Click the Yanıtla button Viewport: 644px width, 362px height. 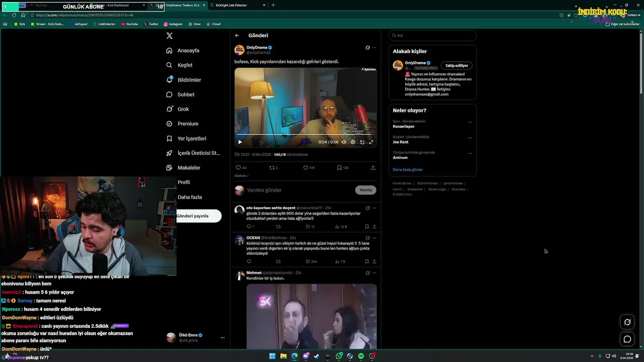[x=366, y=190]
